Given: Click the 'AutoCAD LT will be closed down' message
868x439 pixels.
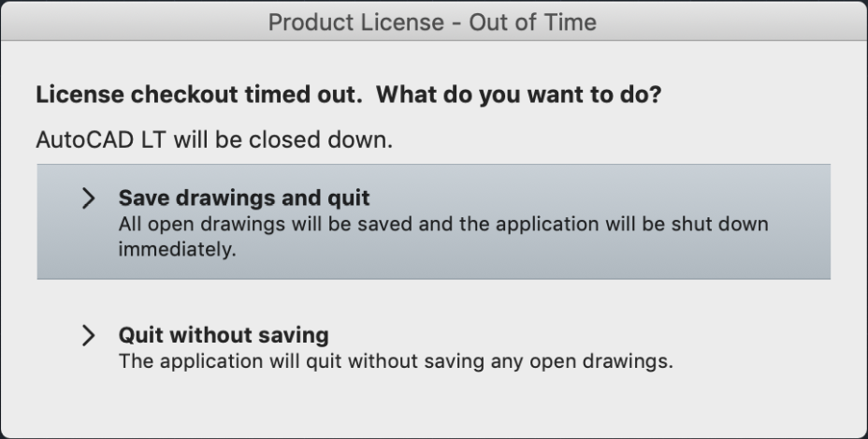Looking at the screenshot, I should pyautogui.click(x=213, y=140).
